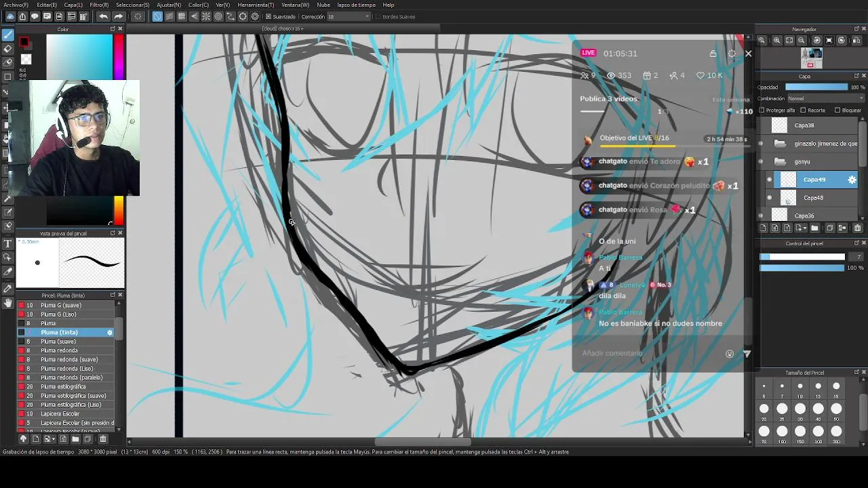Toggle visibility of ganyu folder
This screenshot has width=868, height=488.
point(760,161)
